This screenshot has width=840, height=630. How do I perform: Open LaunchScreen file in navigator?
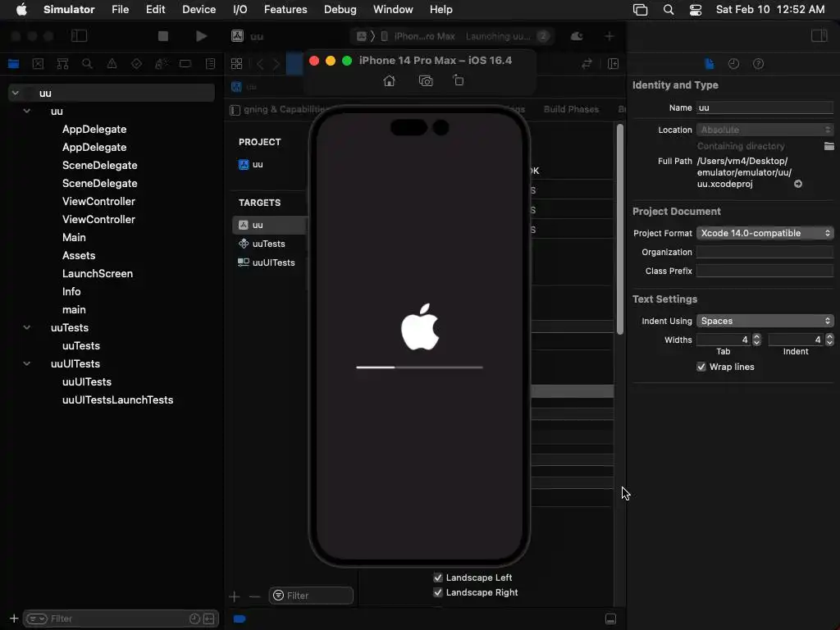(x=98, y=274)
